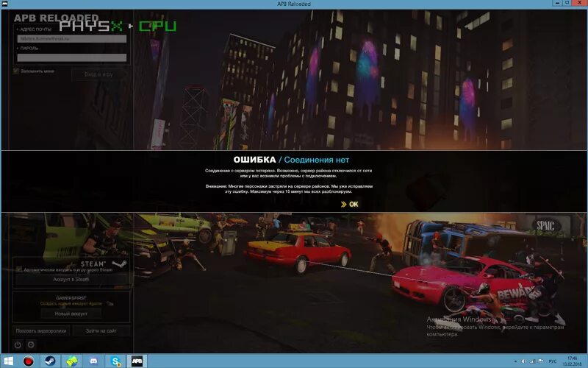Minimize the APB Reloaded window

558,3
